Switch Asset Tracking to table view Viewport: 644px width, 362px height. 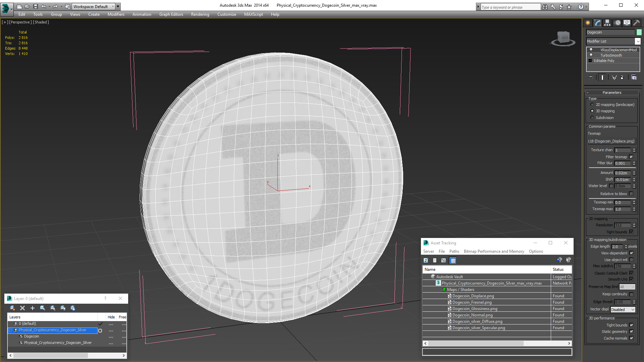pyautogui.click(x=453, y=260)
